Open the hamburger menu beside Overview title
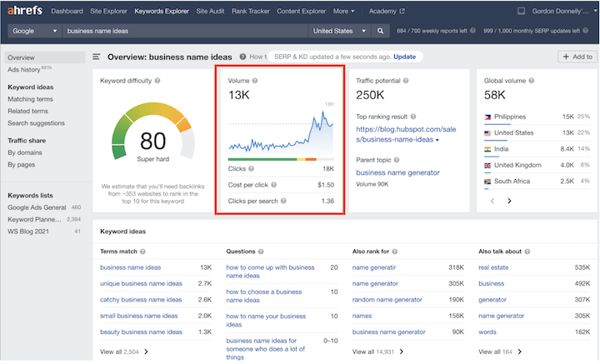This screenshot has width=600, height=364. point(96,57)
